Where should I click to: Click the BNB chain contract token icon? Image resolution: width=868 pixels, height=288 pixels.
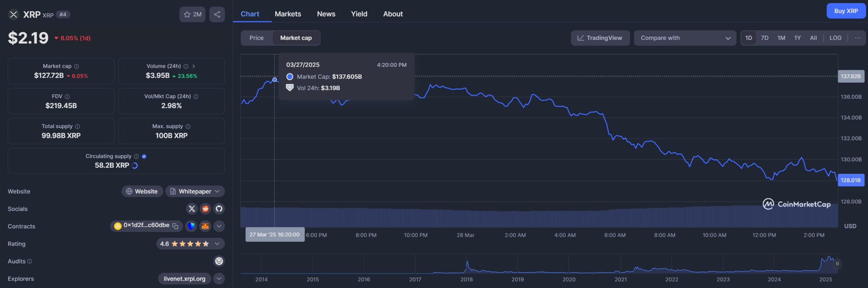coord(118,226)
